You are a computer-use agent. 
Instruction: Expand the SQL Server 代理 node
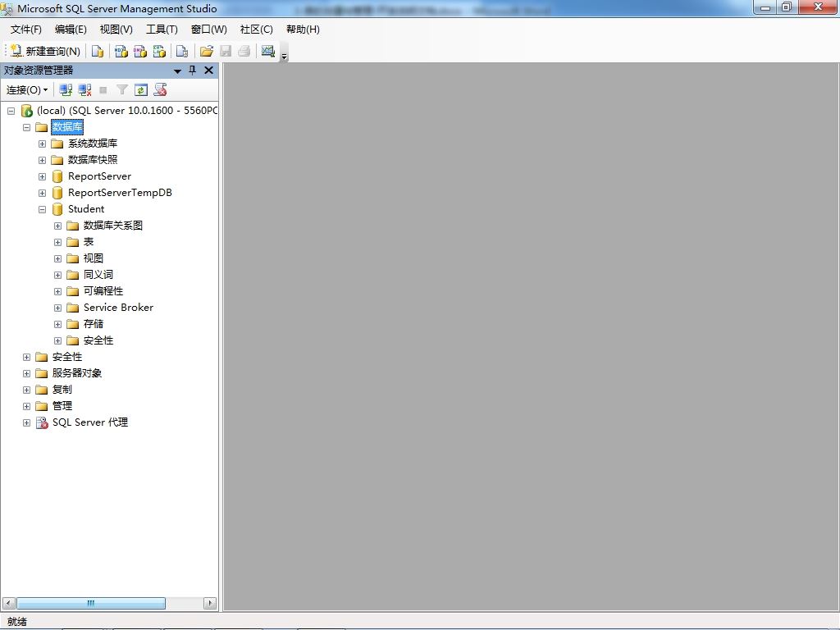click(26, 422)
